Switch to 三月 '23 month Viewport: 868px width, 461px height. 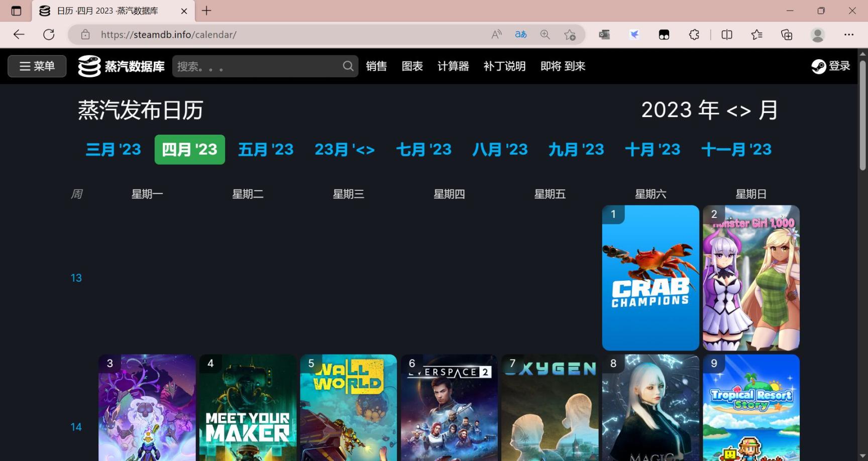[x=114, y=150]
